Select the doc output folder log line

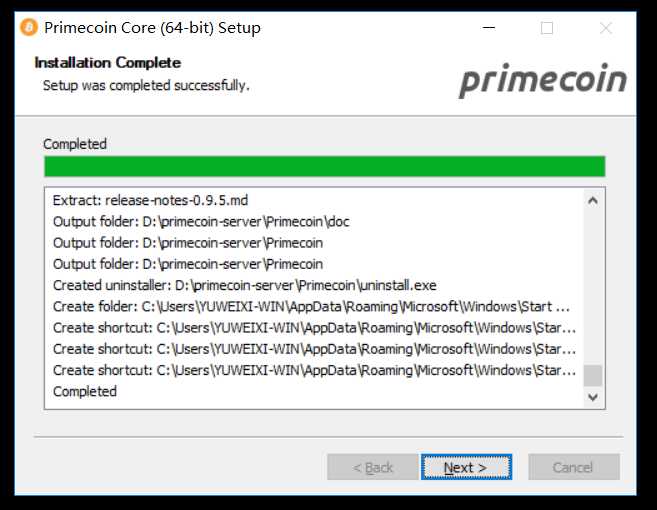(201, 222)
